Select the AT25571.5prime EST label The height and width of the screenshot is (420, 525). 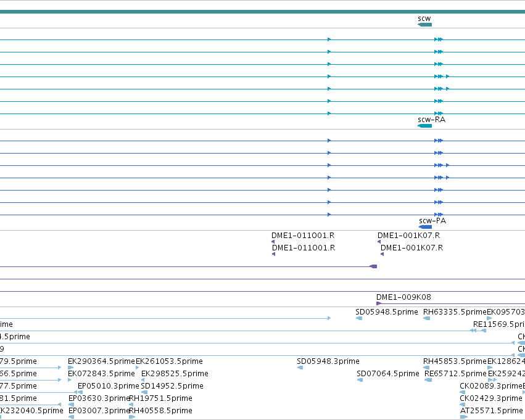coord(492,411)
